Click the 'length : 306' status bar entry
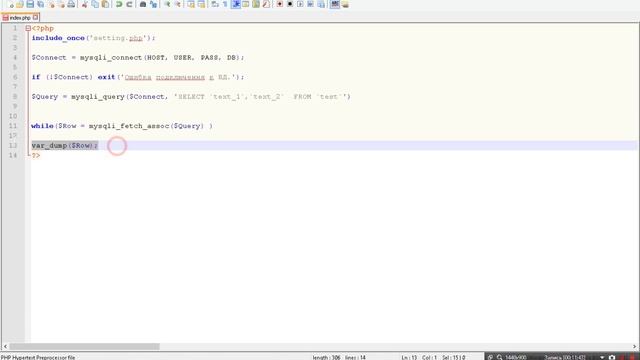 tap(326, 357)
